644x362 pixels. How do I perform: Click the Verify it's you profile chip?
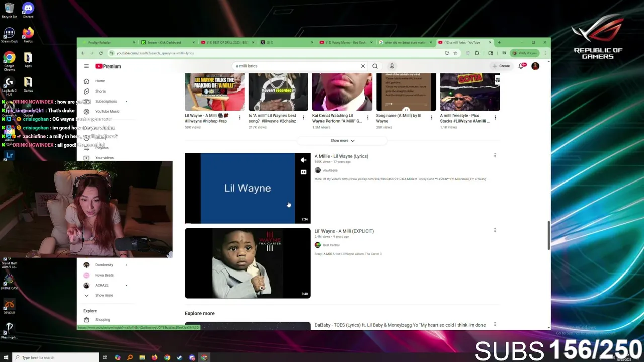(524, 53)
